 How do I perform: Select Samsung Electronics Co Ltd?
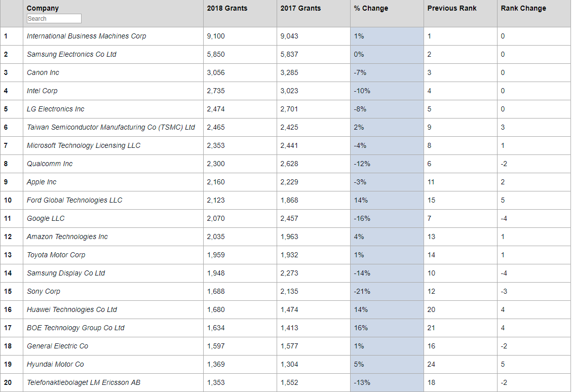tap(71, 54)
